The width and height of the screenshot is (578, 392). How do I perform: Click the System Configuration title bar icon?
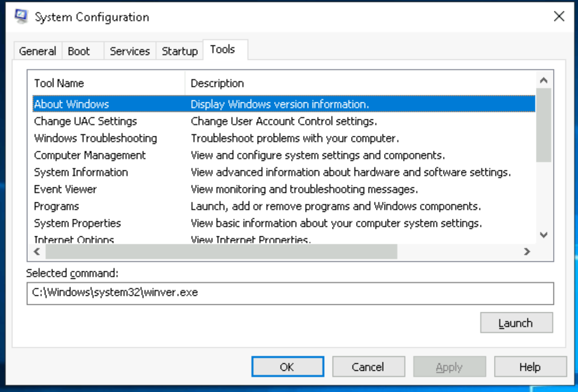[x=21, y=17]
